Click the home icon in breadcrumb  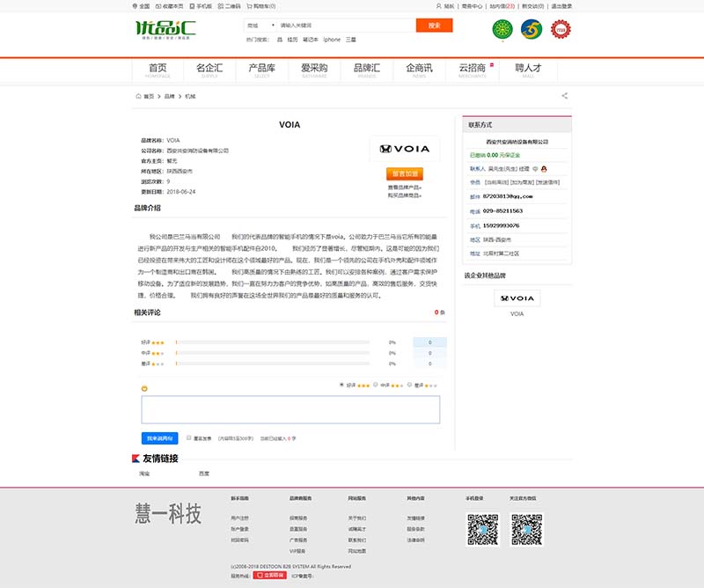pos(138,96)
